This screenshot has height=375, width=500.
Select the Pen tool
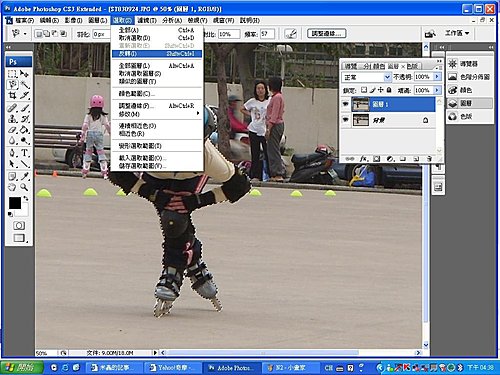pos(13,153)
